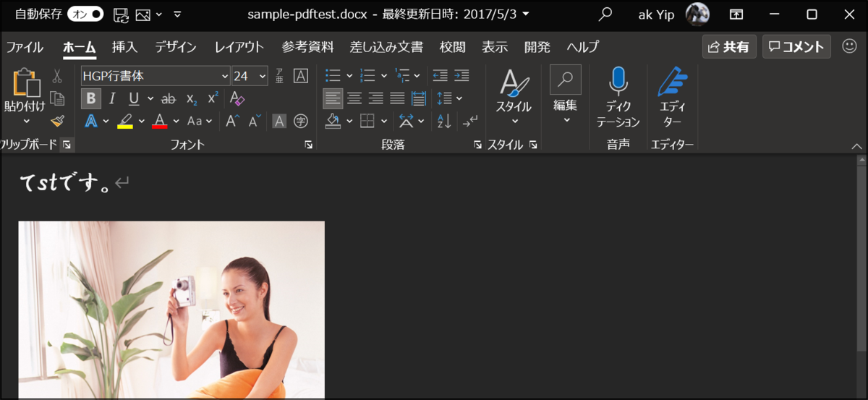Viewport: 868px width, 400px height.
Task: Clear all formatting with eraser icon
Action: 237,98
